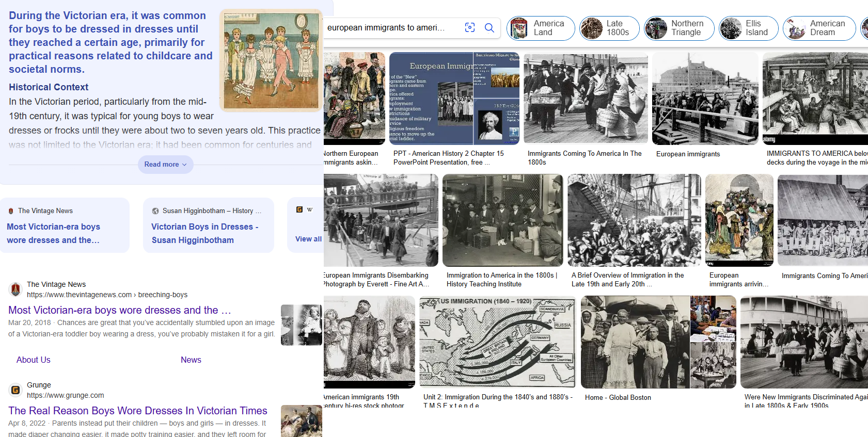Viewport: 868px width, 437px height.
Task: Open the European Immigration PowerPoint slide image
Action: click(454, 99)
